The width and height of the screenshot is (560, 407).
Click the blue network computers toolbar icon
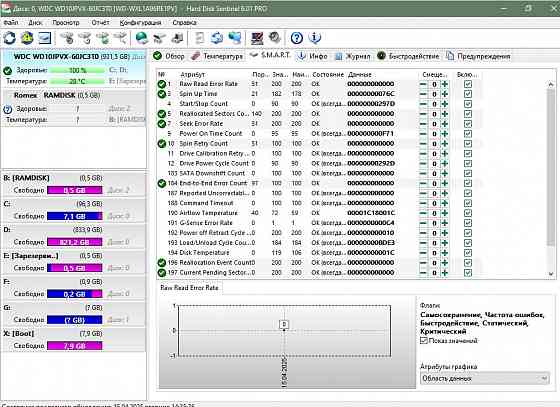pos(235,38)
